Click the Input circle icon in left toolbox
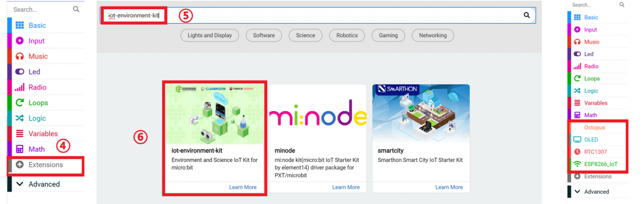 (x=19, y=41)
